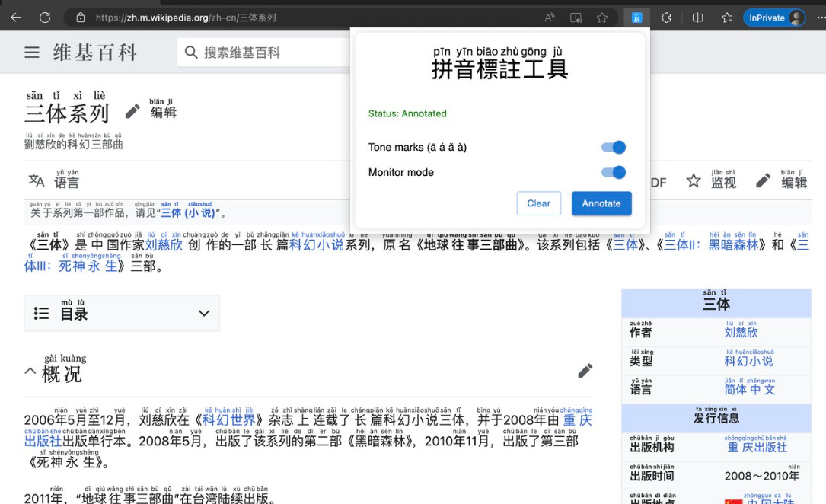Screen dimensions: 826x504
Task: Refresh the page
Action: pos(45,18)
